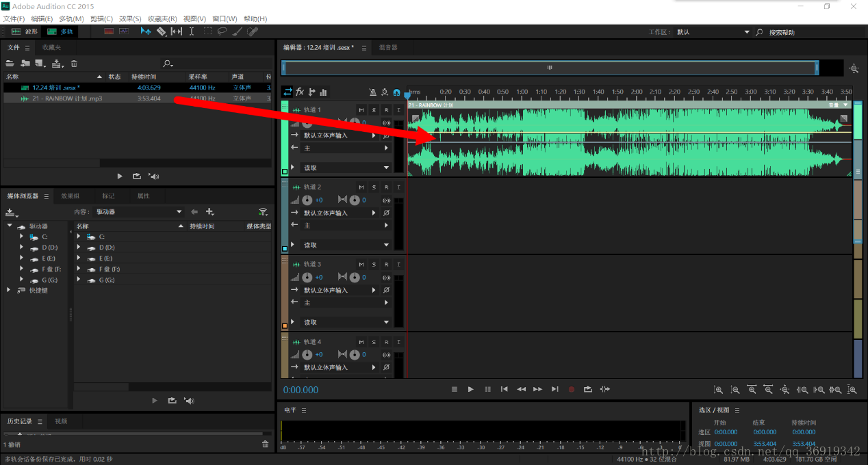Expand D (D:) drive in left tree
This screenshot has height=465, width=868.
click(x=21, y=247)
